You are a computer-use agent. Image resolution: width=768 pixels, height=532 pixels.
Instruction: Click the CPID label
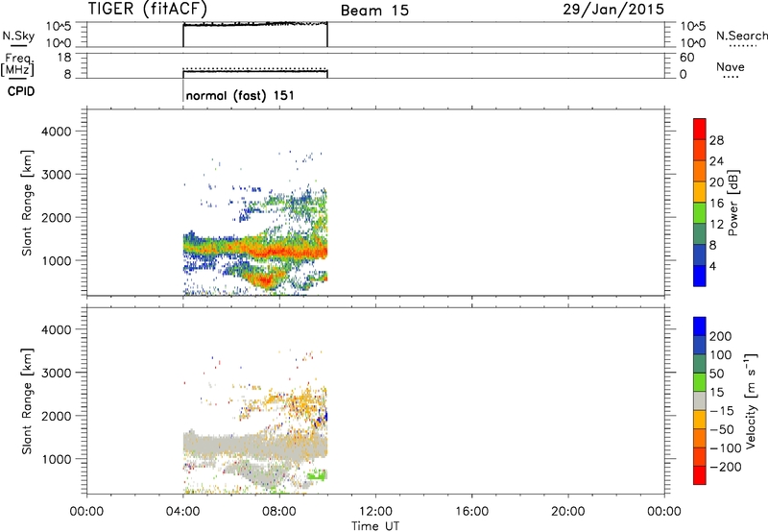tap(21, 91)
